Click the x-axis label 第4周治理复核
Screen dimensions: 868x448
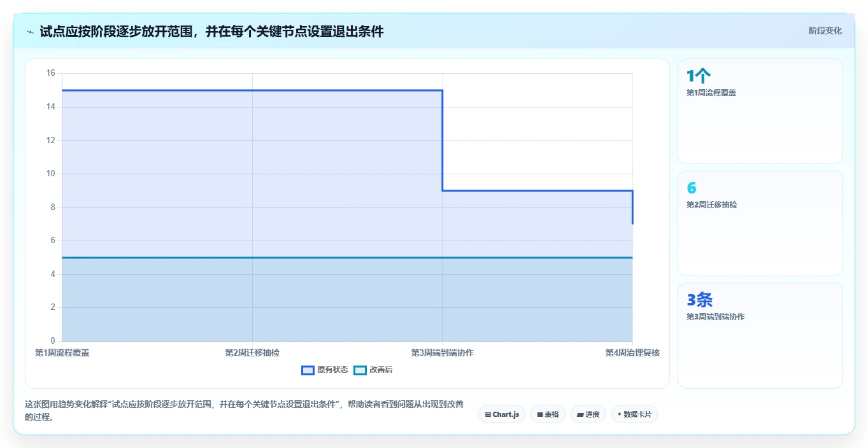pos(632,353)
